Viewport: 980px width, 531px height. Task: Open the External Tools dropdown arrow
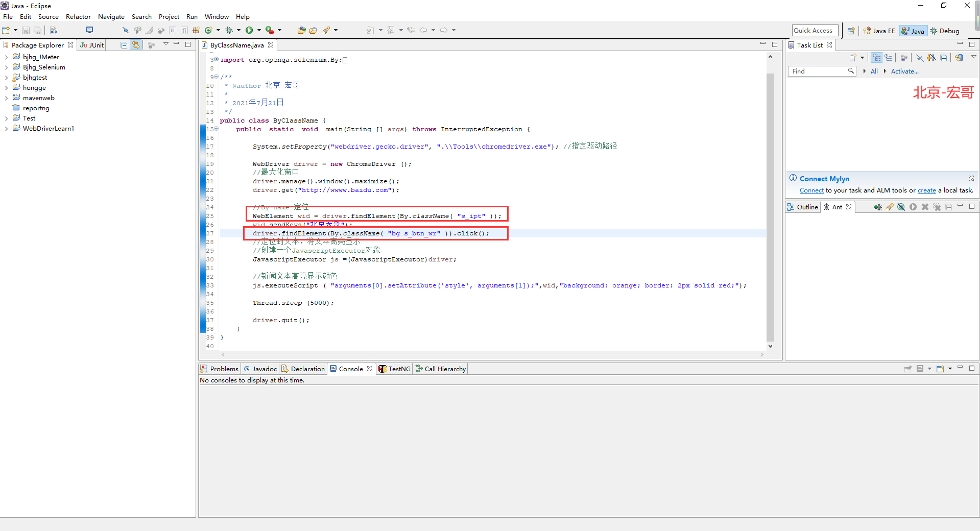click(x=279, y=30)
